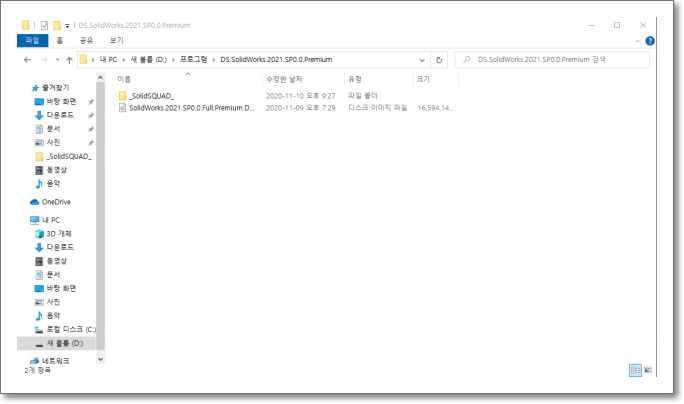Image resolution: width=684 pixels, height=404 pixels.
Task: Go back with the back arrow
Action: point(27,60)
